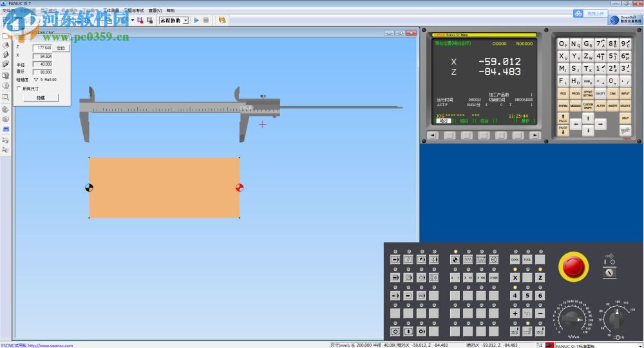
Task: Click the X/U address key
Action: pos(563,56)
